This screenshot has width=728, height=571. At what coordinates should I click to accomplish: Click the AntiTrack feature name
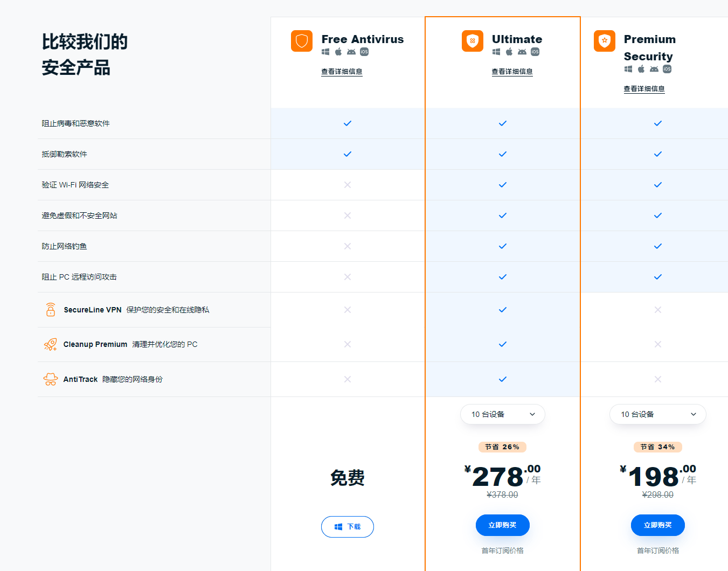pyautogui.click(x=80, y=379)
